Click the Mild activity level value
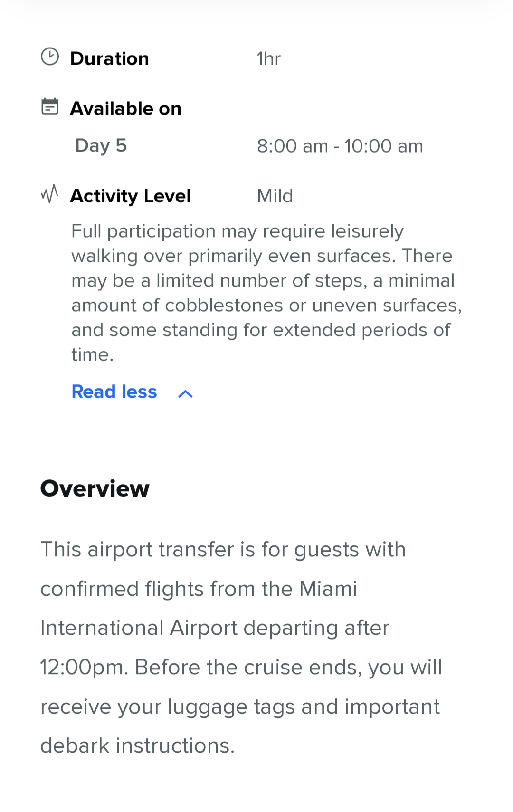Image resolution: width=513 pixels, height=812 pixels. 275,196
